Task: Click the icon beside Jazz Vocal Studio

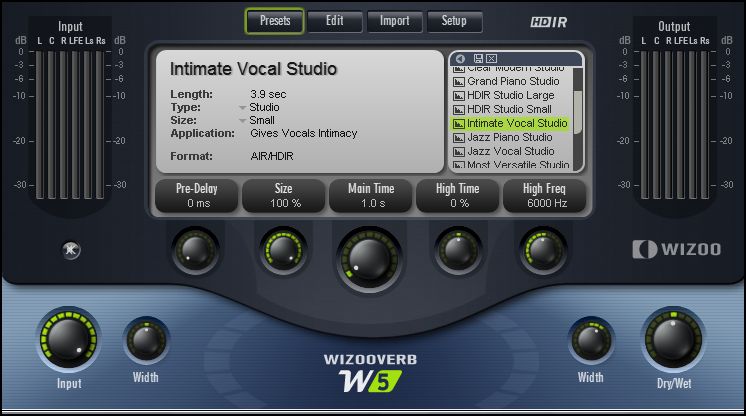Action: click(458, 152)
